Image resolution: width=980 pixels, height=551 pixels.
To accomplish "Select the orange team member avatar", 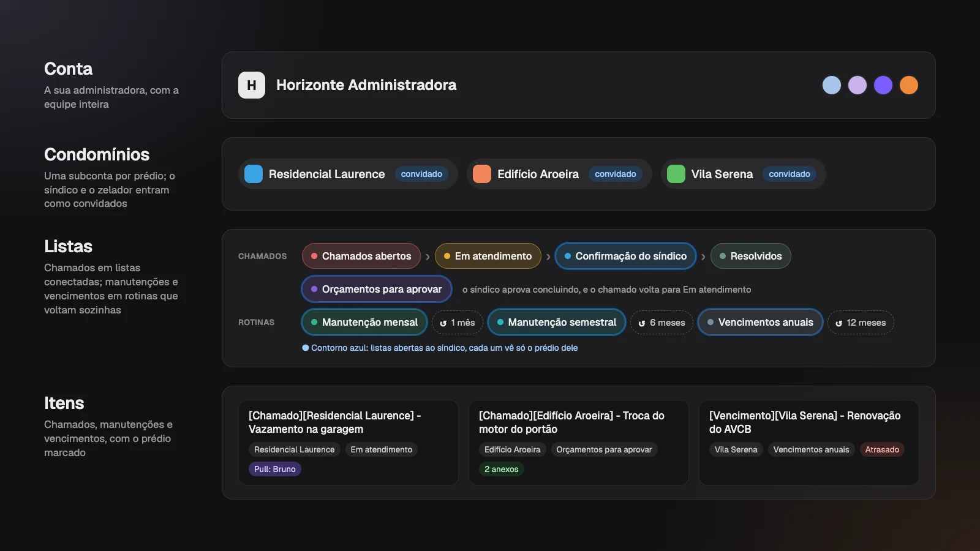I will tap(909, 85).
